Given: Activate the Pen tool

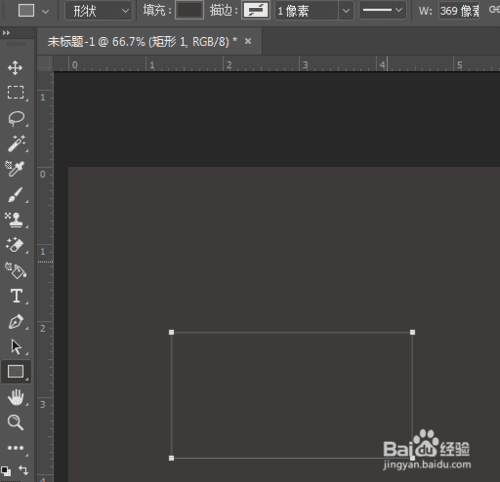Looking at the screenshot, I should [x=16, y=322].
